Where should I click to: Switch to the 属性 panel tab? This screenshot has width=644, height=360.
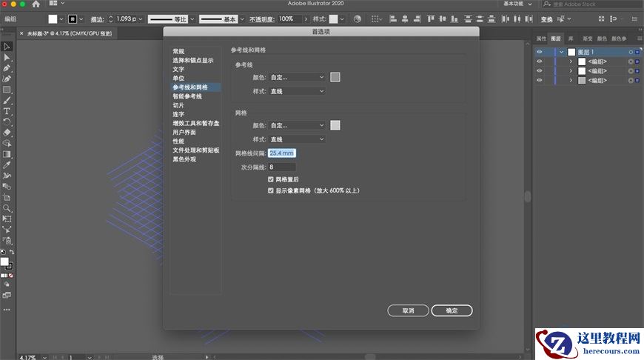[x=541, y=39]
